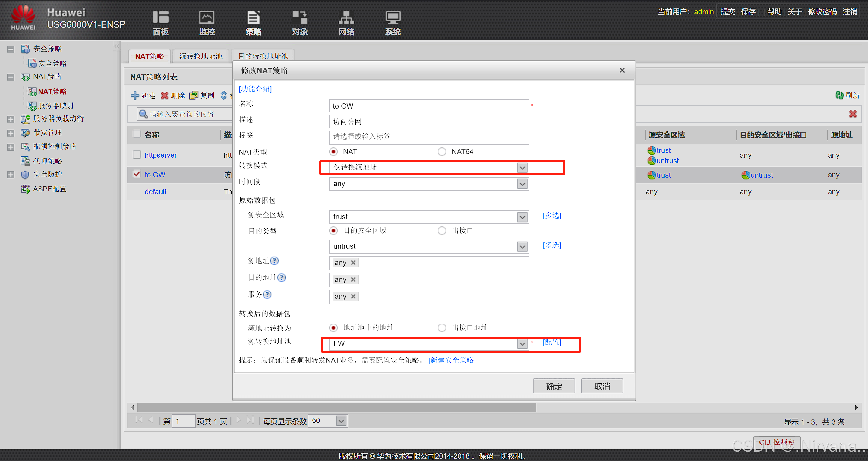Tick the httpserver row checkbox
Viewport: 868px width, 461px height.
[x=137, y=154]
